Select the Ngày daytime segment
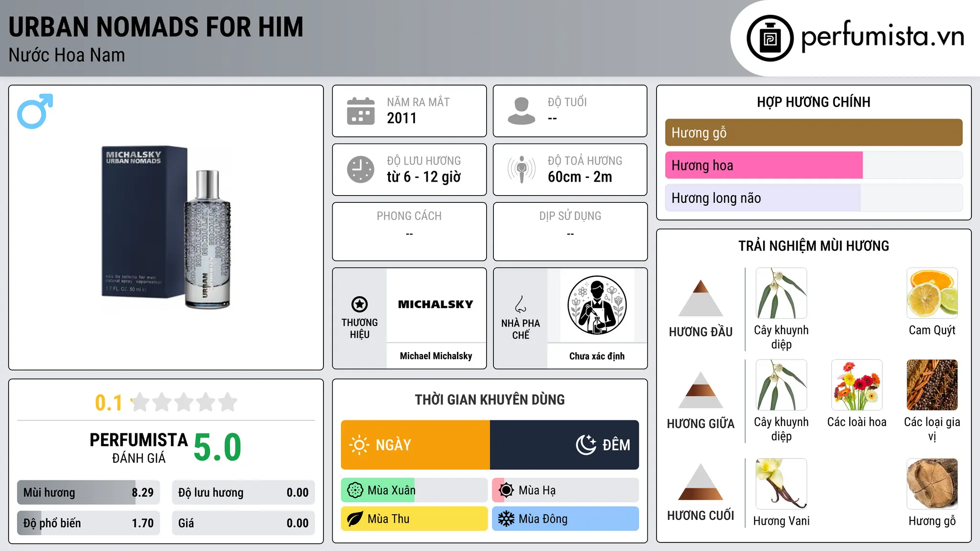Viewport: 980px width, 551px height. (415, 445)
